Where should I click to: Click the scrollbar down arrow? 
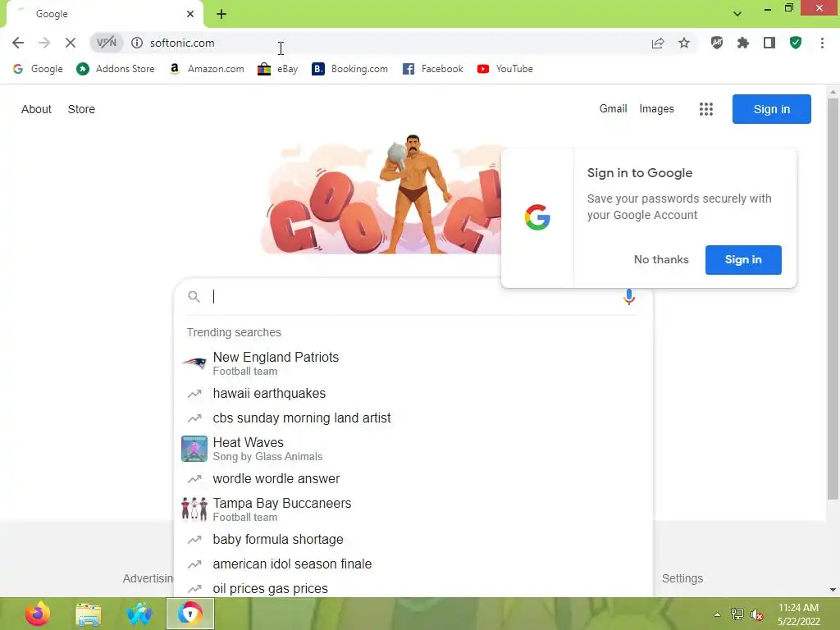pyautogui.click(x=833, y=590)
